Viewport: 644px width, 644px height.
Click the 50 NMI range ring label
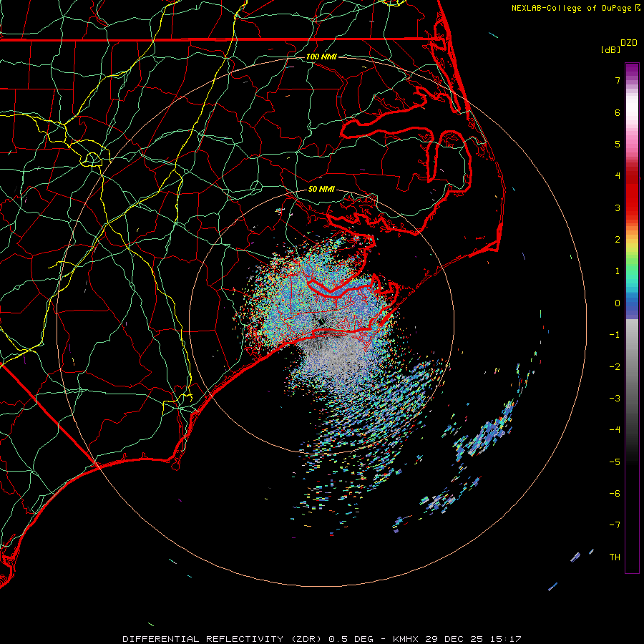321,190
